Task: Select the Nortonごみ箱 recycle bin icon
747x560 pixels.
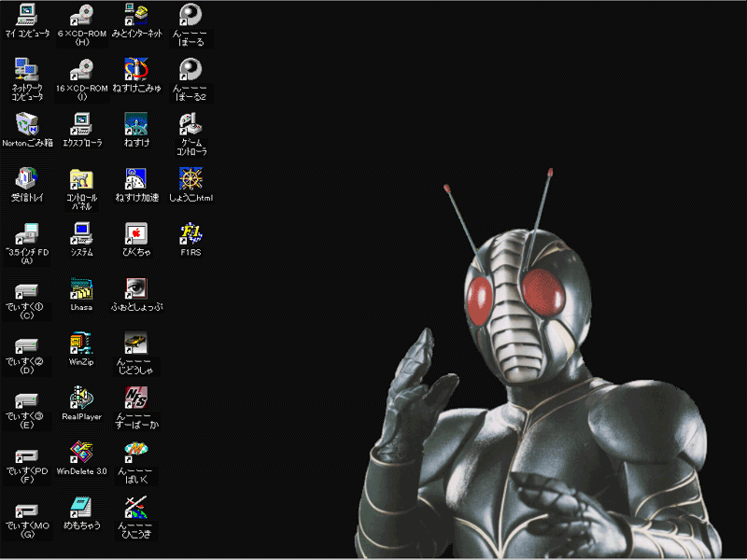Action: click(27, 124)
